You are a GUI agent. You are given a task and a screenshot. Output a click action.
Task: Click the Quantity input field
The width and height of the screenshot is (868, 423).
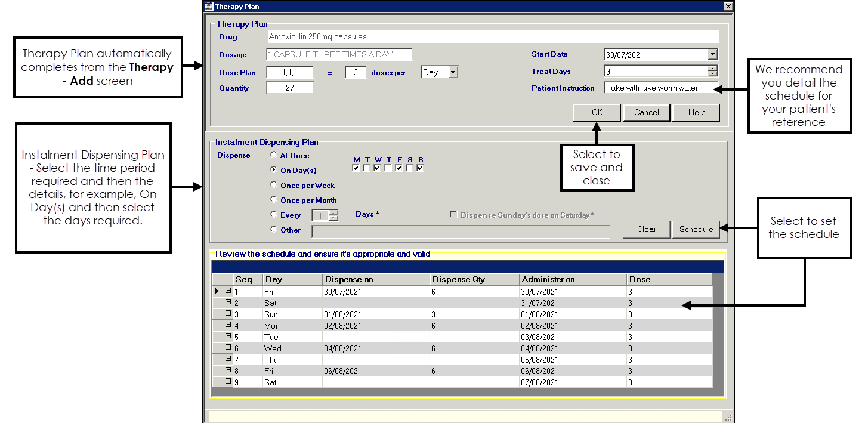click(x=290, y=88)
